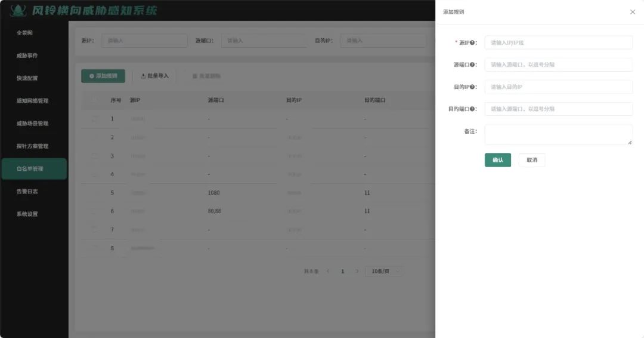
Task: Cancel with the 取消 button
Action: point(532,160)
